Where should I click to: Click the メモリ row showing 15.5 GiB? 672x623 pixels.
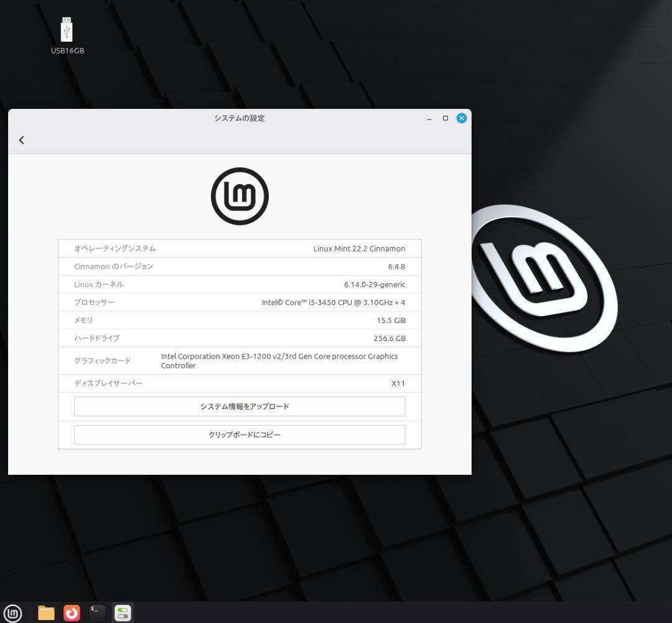tap(240, 320)
